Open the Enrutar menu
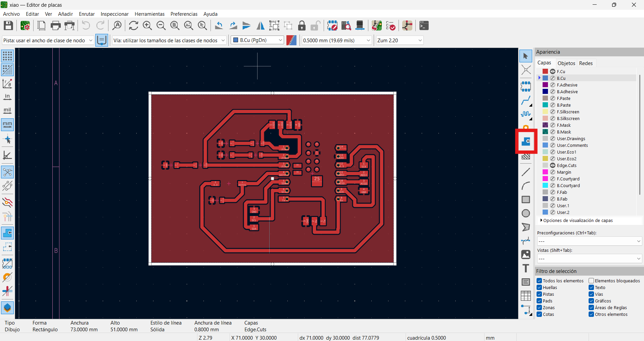 (x=87, y=14)
